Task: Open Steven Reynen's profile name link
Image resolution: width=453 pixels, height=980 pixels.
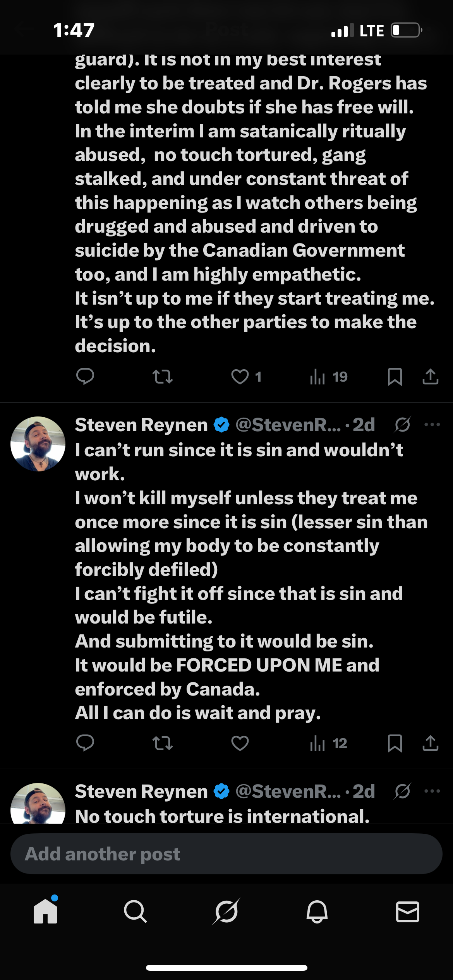Action: click(x=141, y=425)
